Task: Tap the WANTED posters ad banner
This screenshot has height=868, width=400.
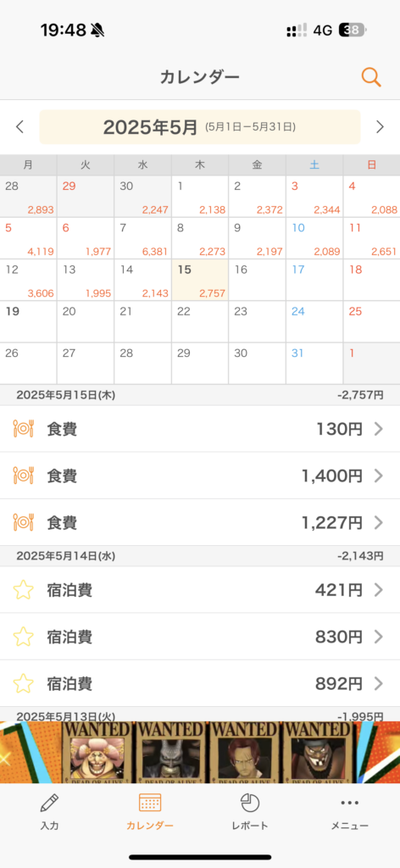Action: pyautogui.click(x=200, y=752)
